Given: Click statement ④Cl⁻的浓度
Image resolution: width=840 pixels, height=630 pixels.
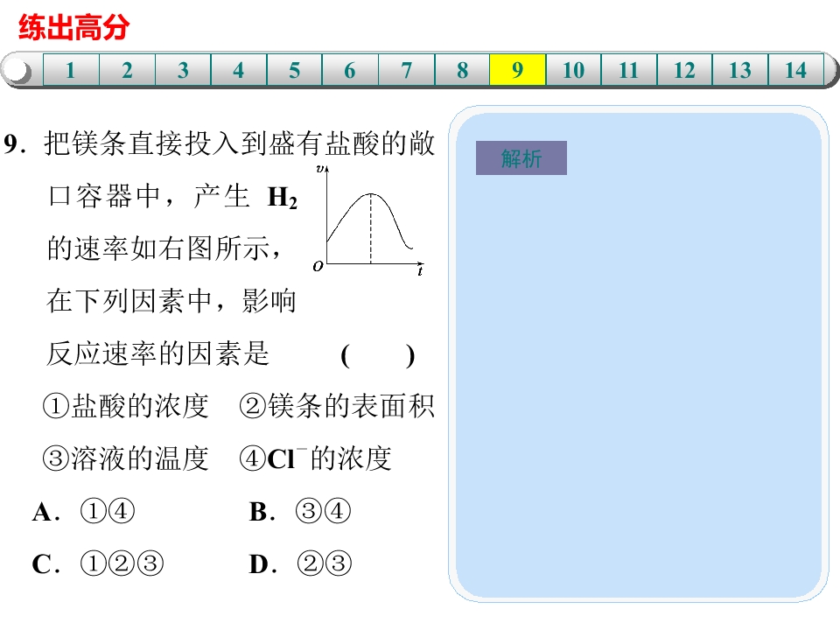Looking at the screenshot, I should (x=316, y=458).
